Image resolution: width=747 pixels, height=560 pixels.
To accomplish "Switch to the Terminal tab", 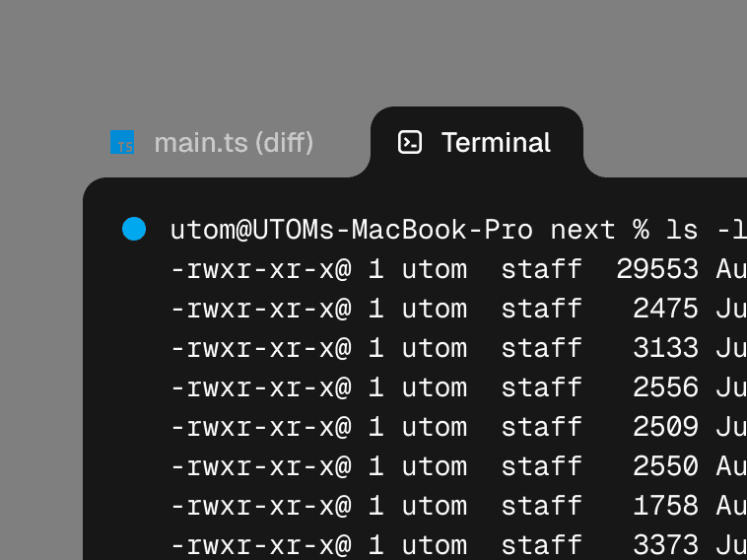I will (495, 143).
